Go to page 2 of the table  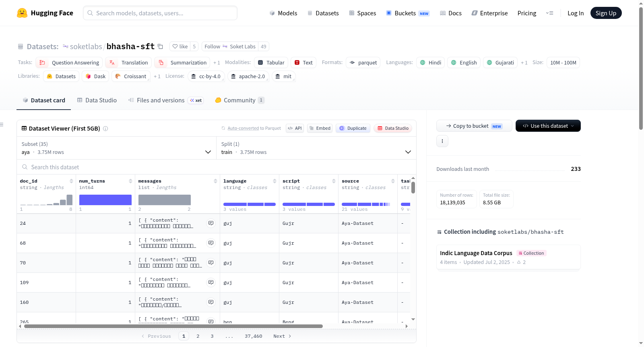click(198, 336)
